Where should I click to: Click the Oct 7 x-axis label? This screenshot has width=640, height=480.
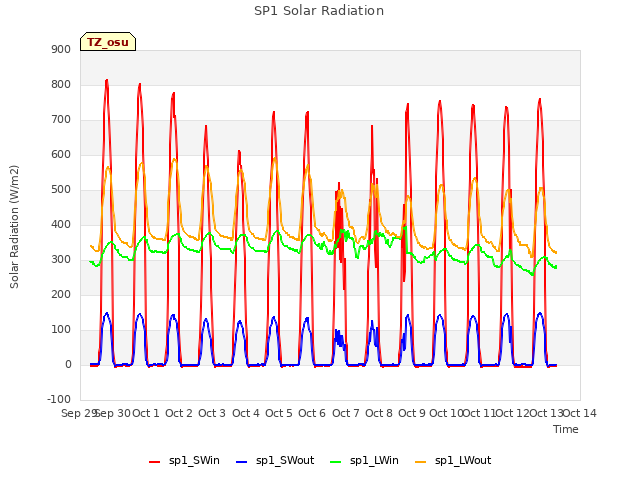coord(346,413)
